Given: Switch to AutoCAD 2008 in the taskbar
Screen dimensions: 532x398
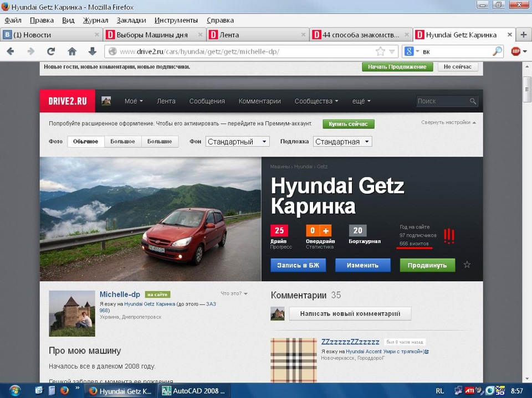Looking at the screenshot, I should click(x=194, y=391).
